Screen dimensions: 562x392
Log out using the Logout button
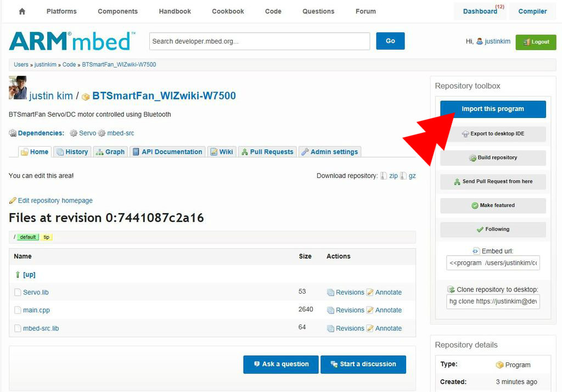point(536,42)
